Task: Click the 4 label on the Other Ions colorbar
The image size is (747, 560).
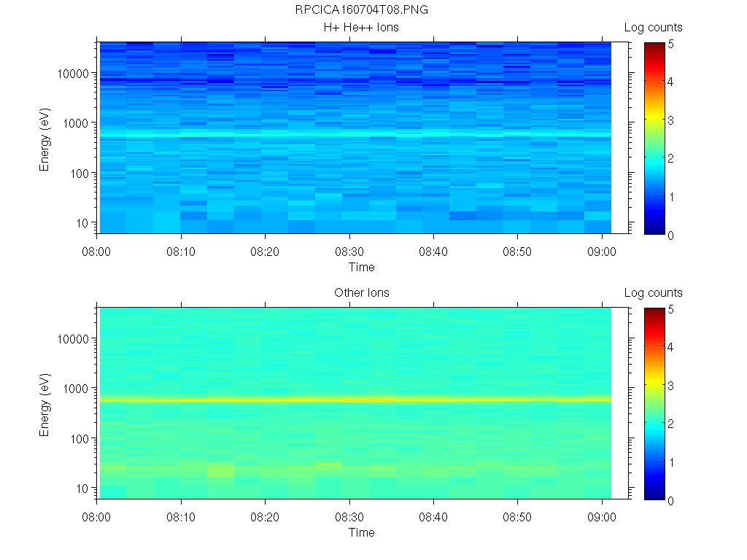Action: (x=671, y=347)
